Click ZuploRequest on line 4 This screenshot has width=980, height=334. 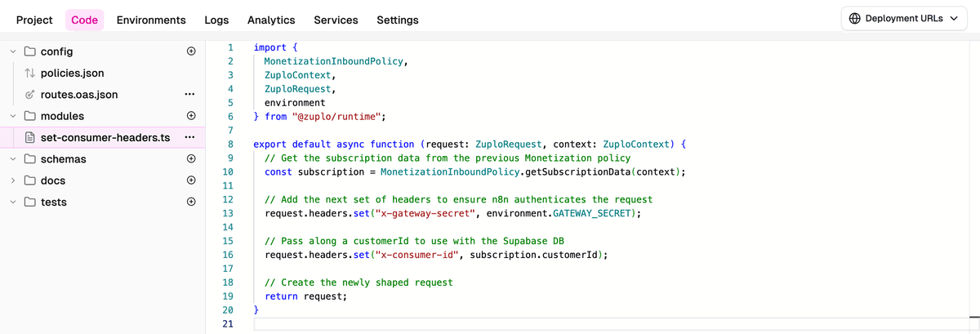[298, 89]
